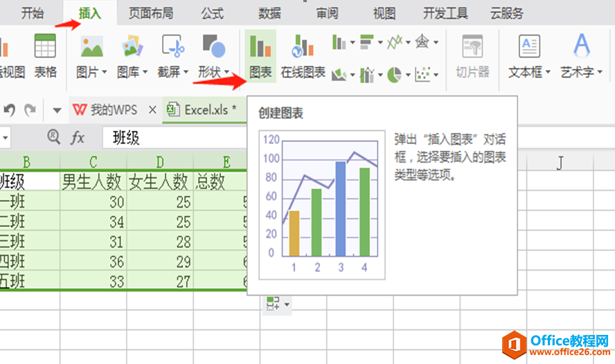Expand the 截屏 dropdown arrow
The height and width of the screenshot is (364, 615).
pos(186,72)
